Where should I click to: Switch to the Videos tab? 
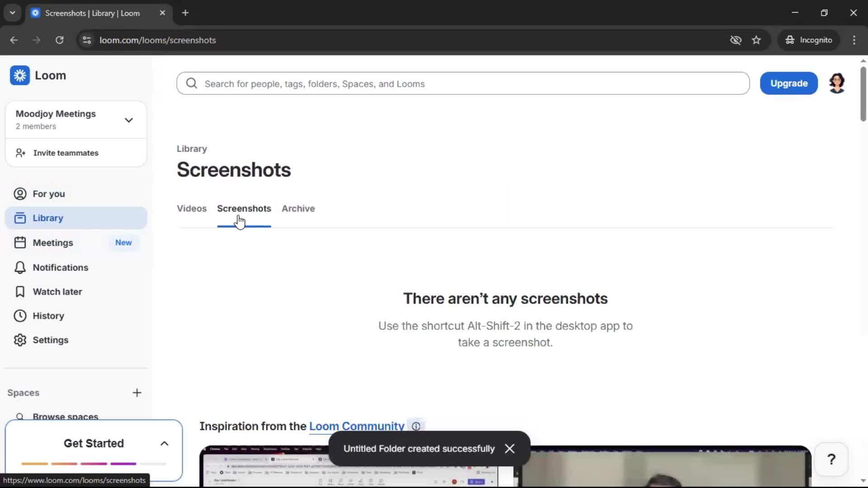click(192, 208)
